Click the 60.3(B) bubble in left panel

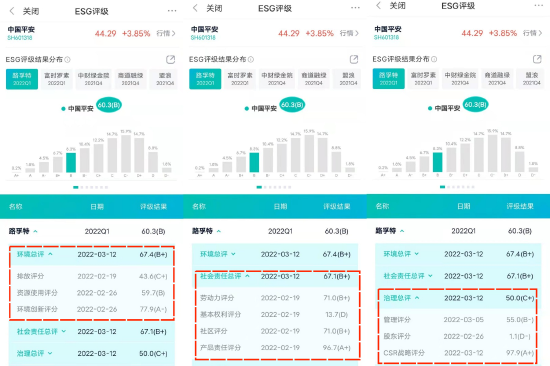(x=109, y=105)
